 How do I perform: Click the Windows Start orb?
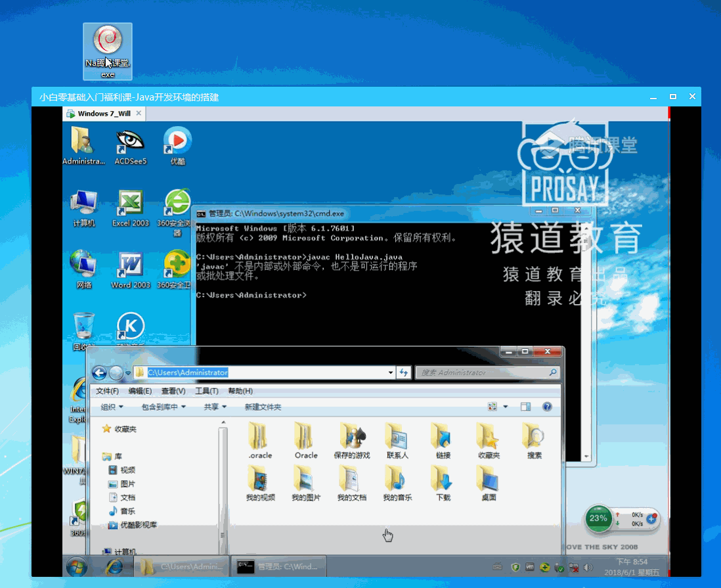[76, 566]
